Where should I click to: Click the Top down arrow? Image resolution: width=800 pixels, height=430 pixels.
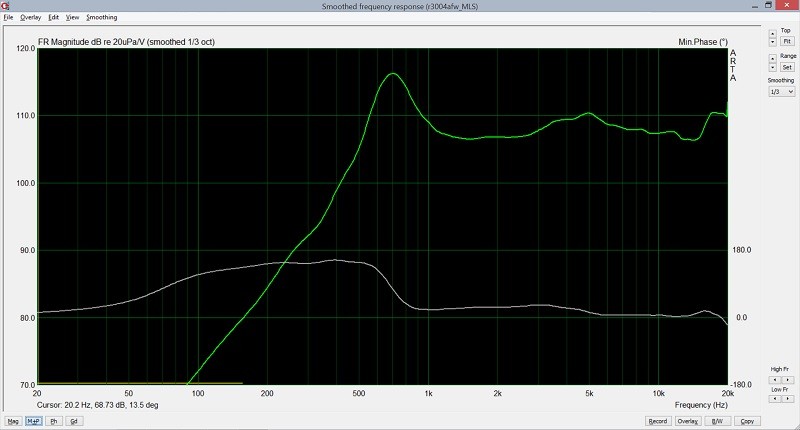pyautogui.click(x=772, y=42)
